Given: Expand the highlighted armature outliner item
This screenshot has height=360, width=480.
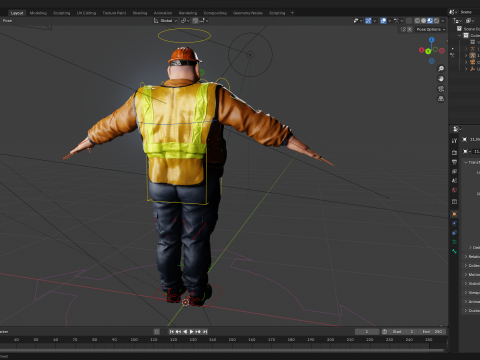Looking at the screenshot, I should click(x=466, y=55).
